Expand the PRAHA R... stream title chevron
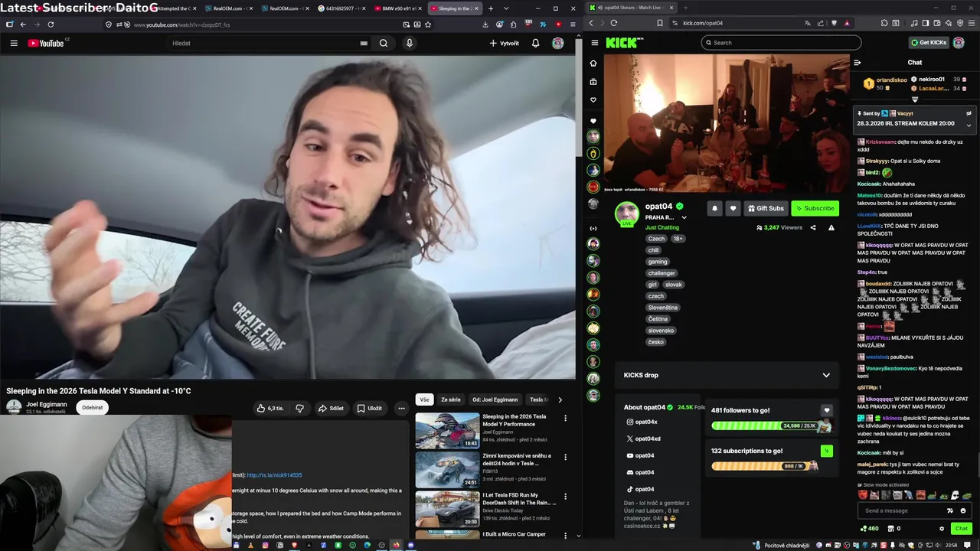The width and height of the screenshot is (980, 551). [x=684, y=217]
